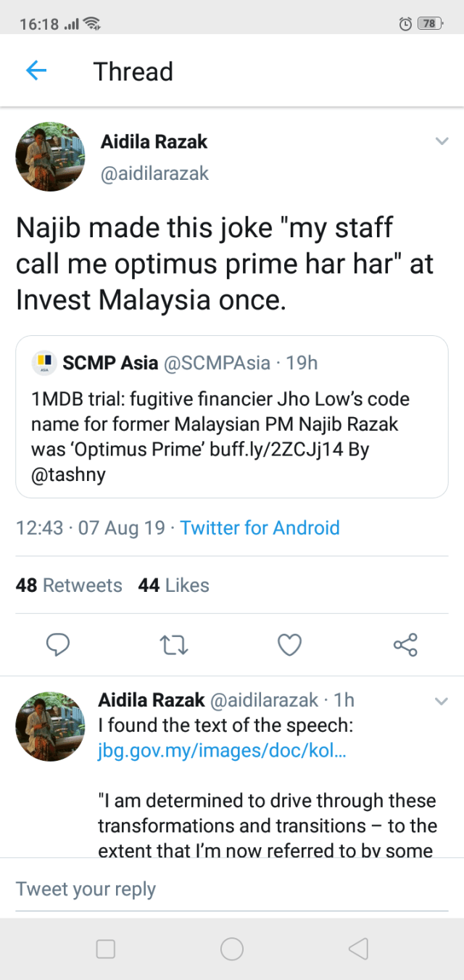Tap the Twitter for Android source link

(260, 527)
